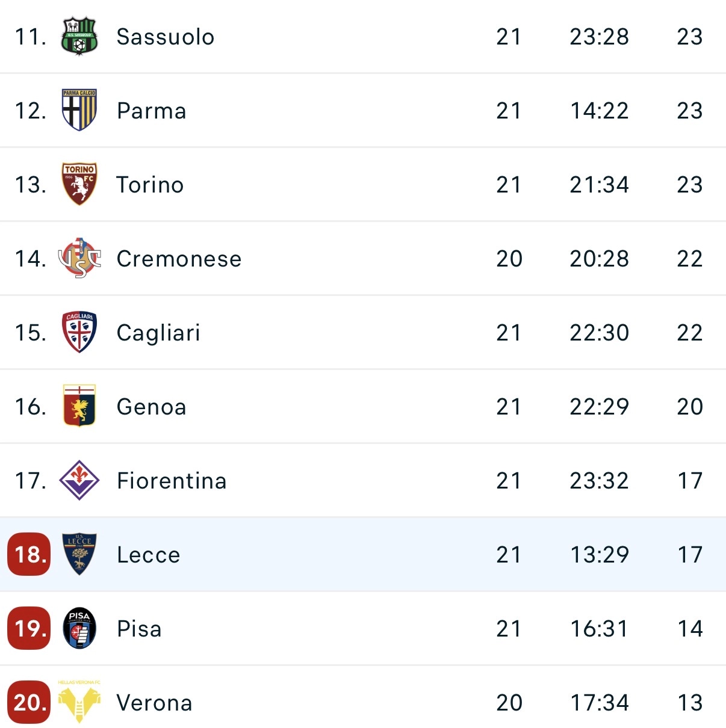Click the Sassuolo club crest
Viewport: 726px width, 728px height.
tap(79, 36)
